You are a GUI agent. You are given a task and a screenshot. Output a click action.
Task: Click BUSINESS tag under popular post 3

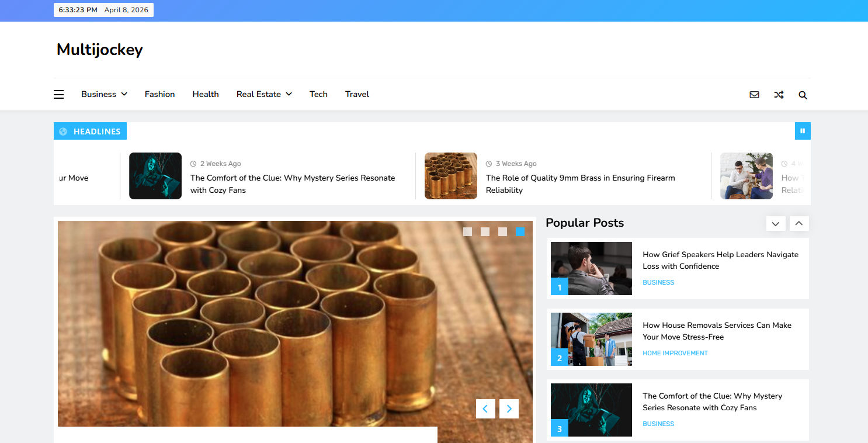tap(658, 424)
